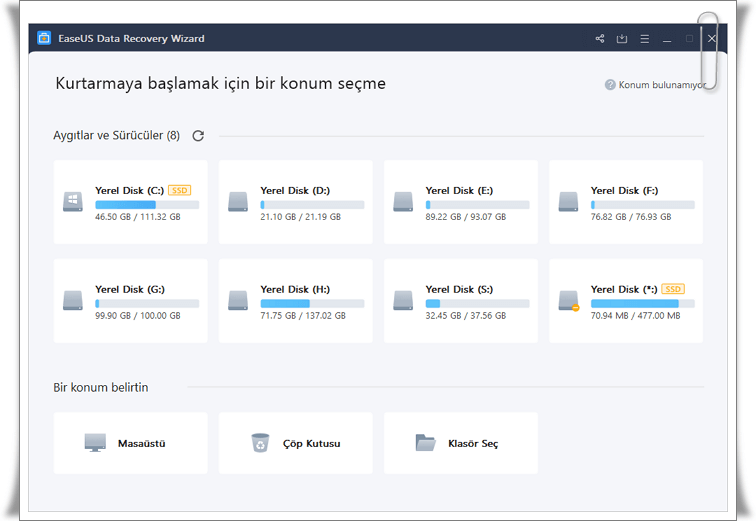Screen dimensions: 756x521
Task: Open the share icon in title bar
Action: tap(600, 39)
